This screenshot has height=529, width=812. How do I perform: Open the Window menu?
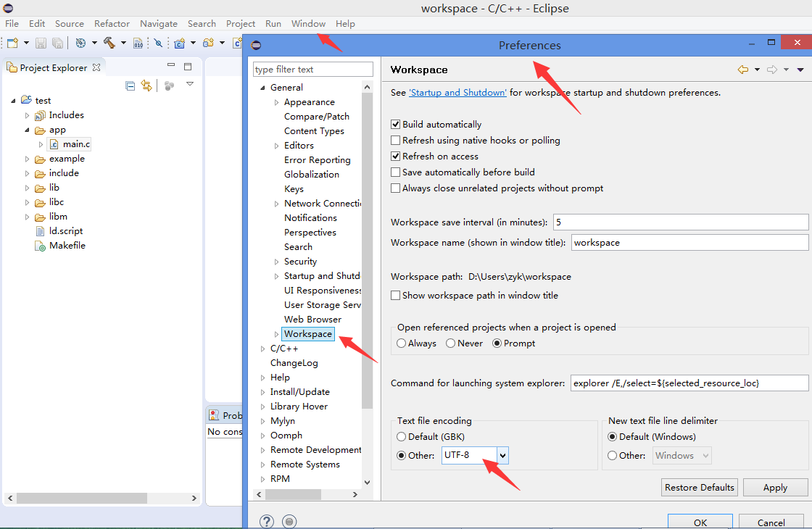point(308,24)
